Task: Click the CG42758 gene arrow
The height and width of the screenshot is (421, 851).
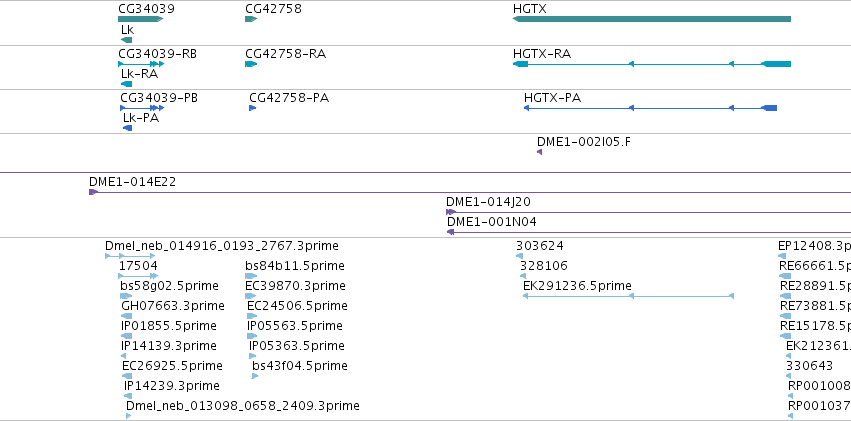Action: point(251,19)
